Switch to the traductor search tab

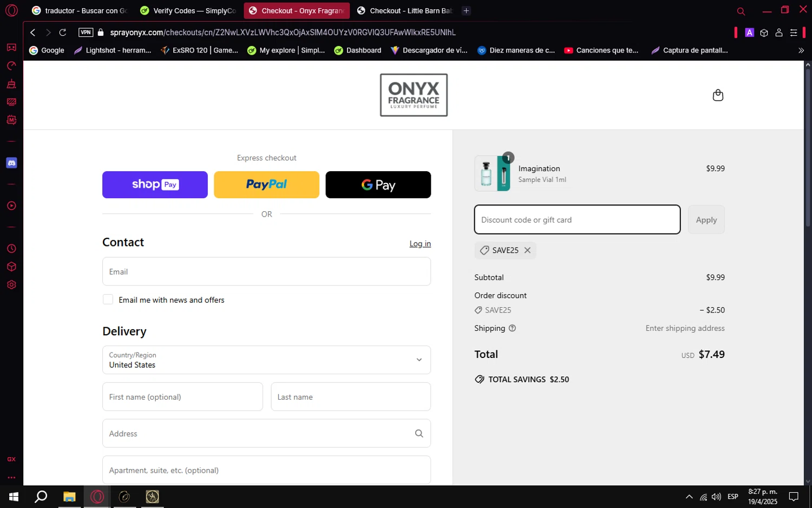click(x=80, y=10)
